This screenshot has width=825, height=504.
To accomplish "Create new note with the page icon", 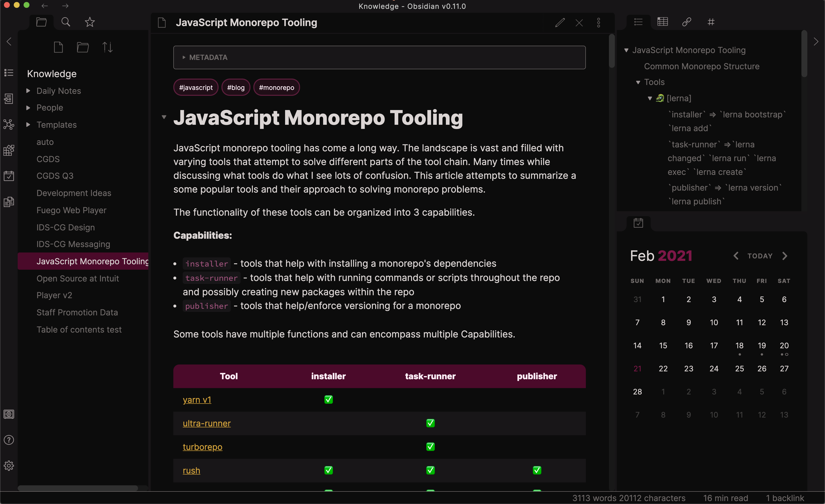I will point(58,47).
